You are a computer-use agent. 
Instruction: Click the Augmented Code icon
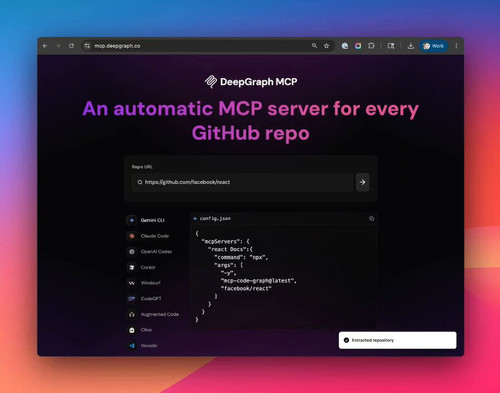132,314
